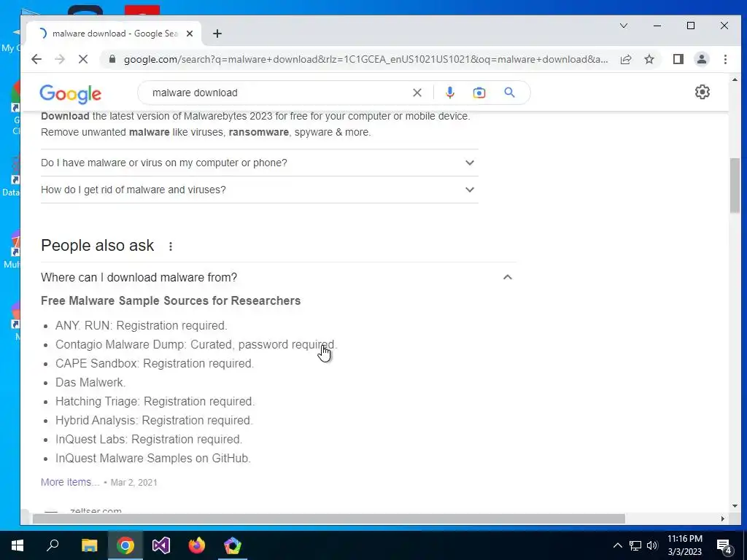The width and height of the screenshot is (747, 560).
Task: Open the pentagon-shaped taskbar app icon
Action: click(x=233, y=545)
